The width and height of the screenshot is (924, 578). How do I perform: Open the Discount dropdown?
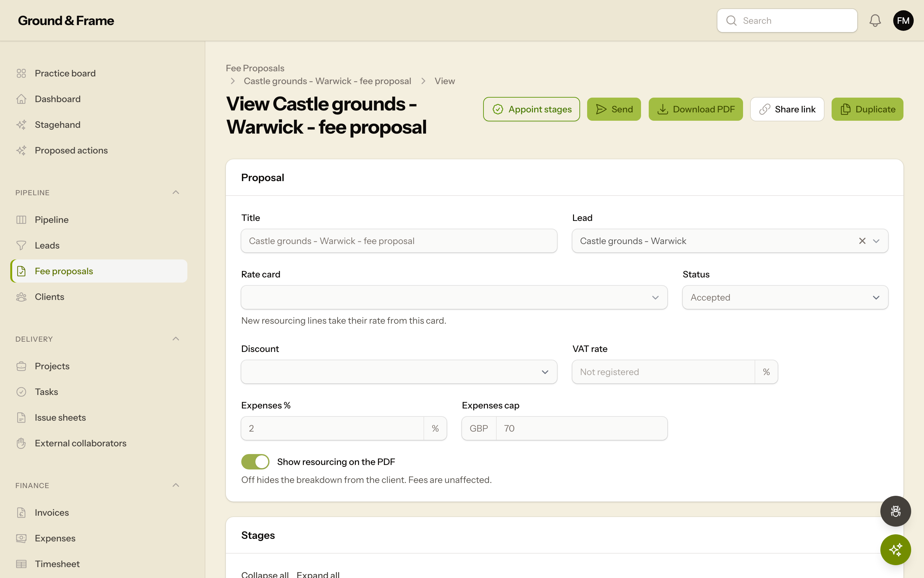(x=399, y=372)
